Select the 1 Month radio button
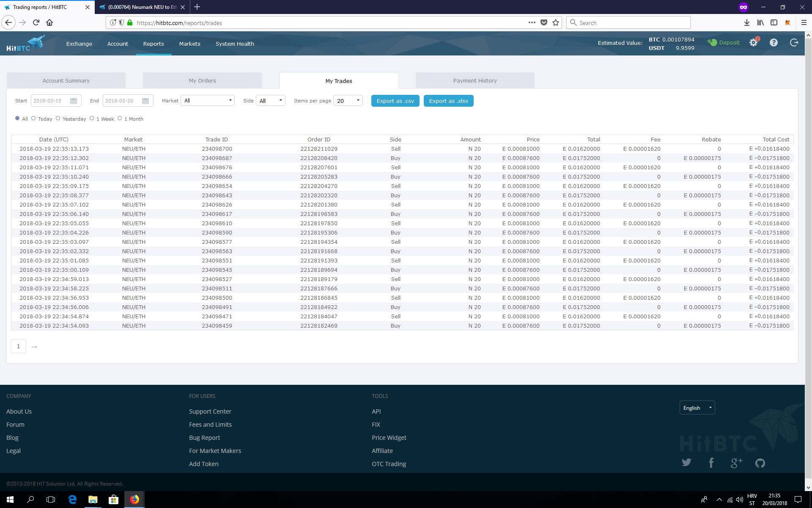812x508 pixels. [120, 118]
